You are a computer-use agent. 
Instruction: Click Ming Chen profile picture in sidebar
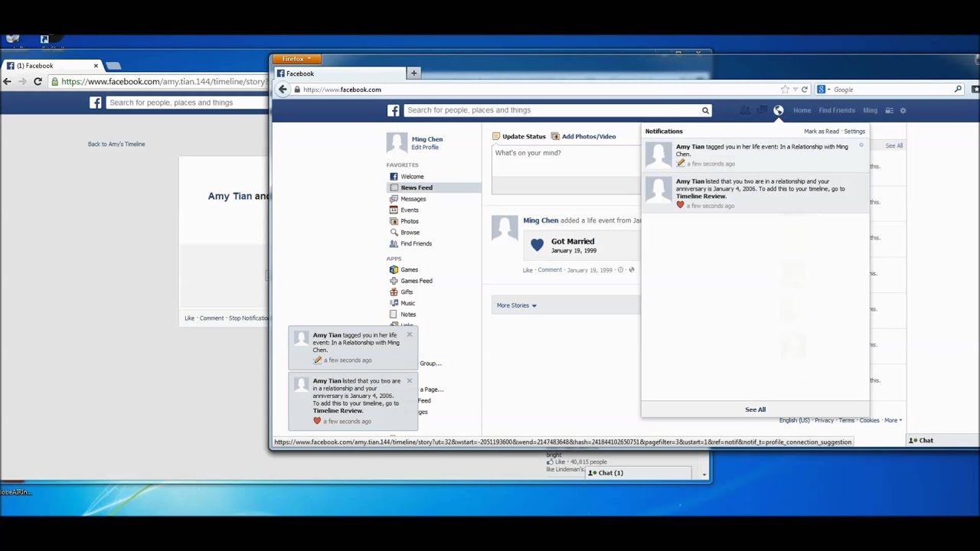point(397,142)
